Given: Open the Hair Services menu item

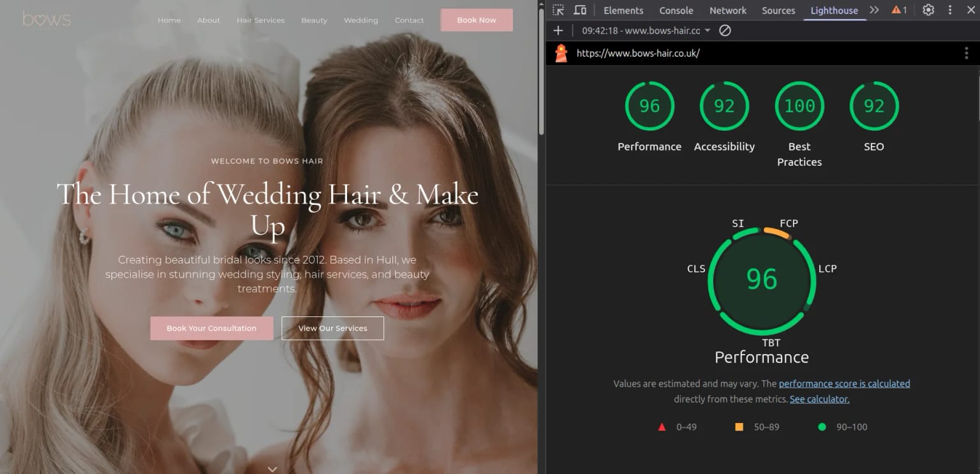Looking at the screenshot, I should point(260,20).
